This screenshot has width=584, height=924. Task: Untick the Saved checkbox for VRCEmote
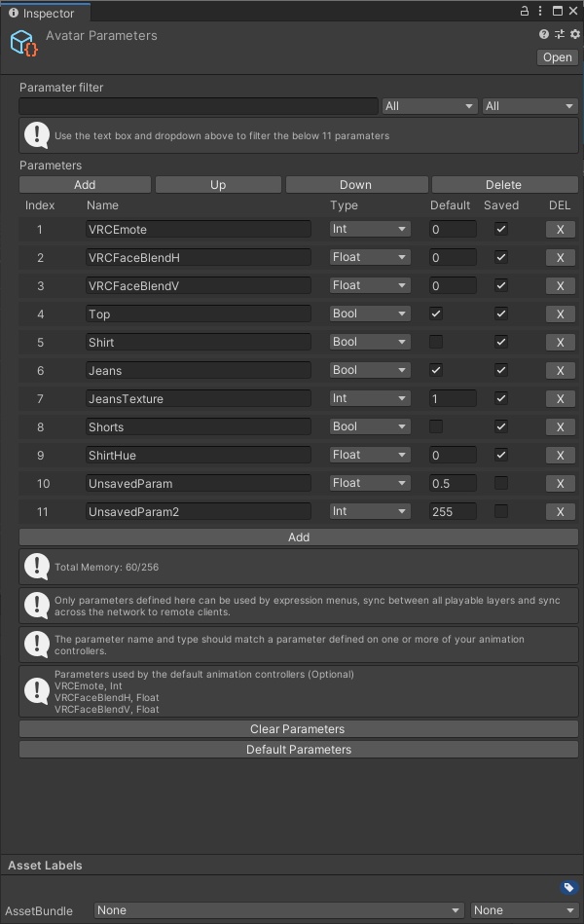pyautogui.click(x=501, y=229)
